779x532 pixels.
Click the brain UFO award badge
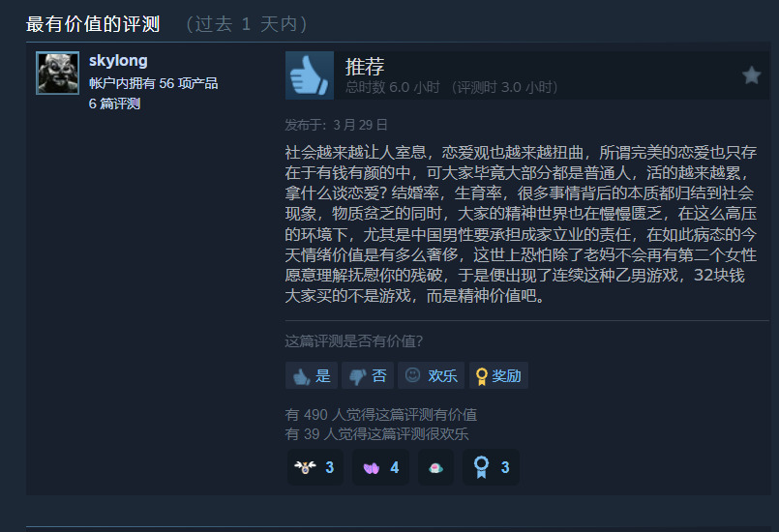pos(435,467)
